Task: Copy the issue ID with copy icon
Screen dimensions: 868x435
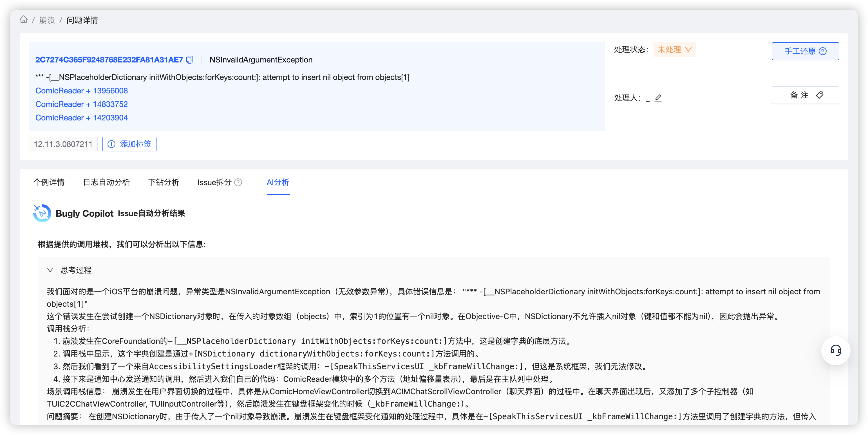Action: [190, 60]
